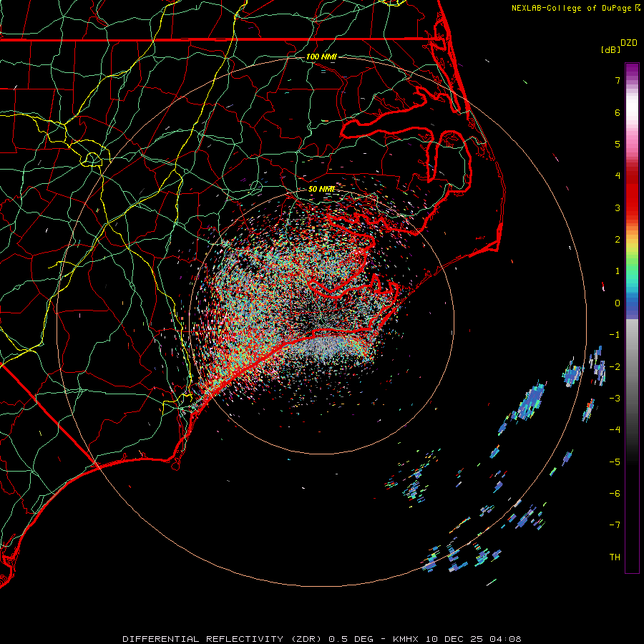The width and height of the screenshot is (644, 644).
Task: Click the -2 value on color scale
Action: [615, 366]
